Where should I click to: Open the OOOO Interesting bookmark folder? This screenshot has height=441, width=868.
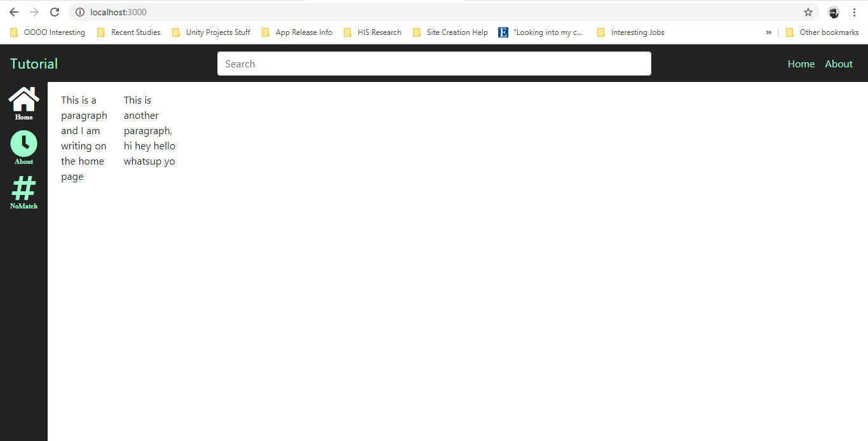coord(48,32)
